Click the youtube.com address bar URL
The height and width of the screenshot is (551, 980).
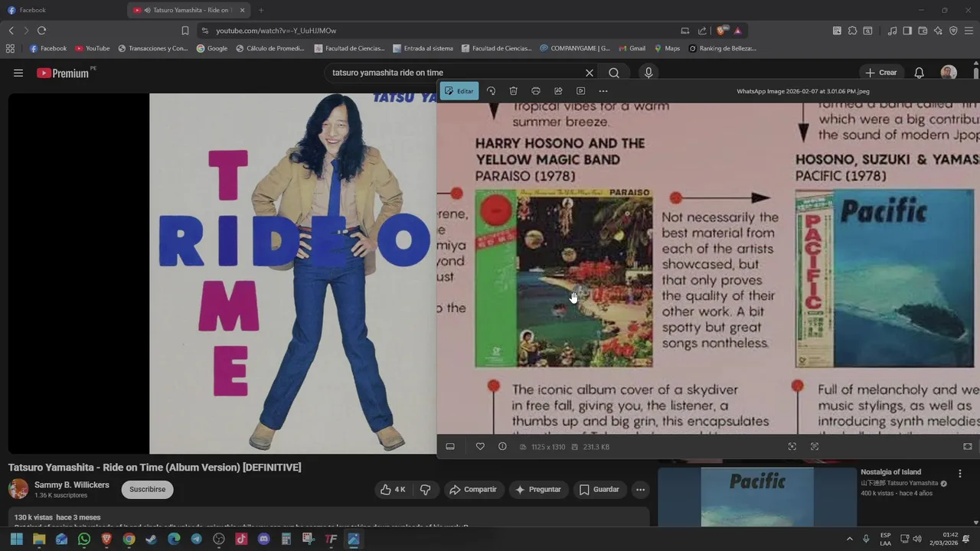tap(276, 31)
